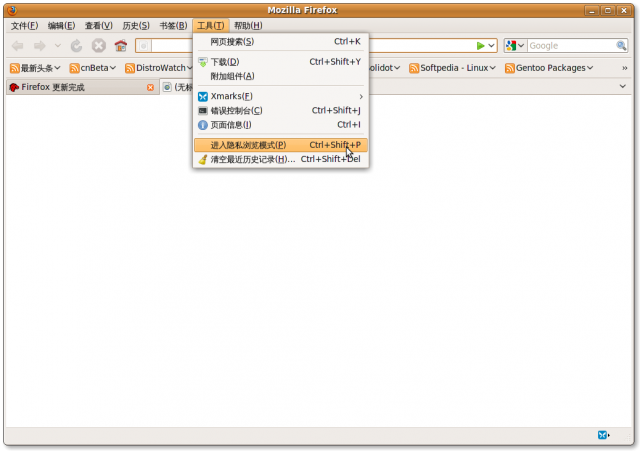Click the 最新头条 RSS feed icon
The width and height of the screenshot is (640, 451).
15,68
